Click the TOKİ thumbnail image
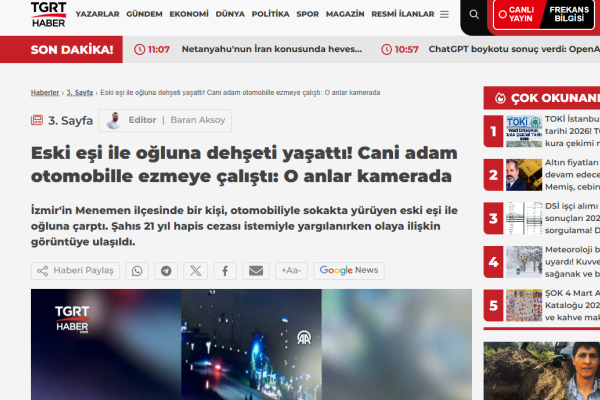 point(524,131)
